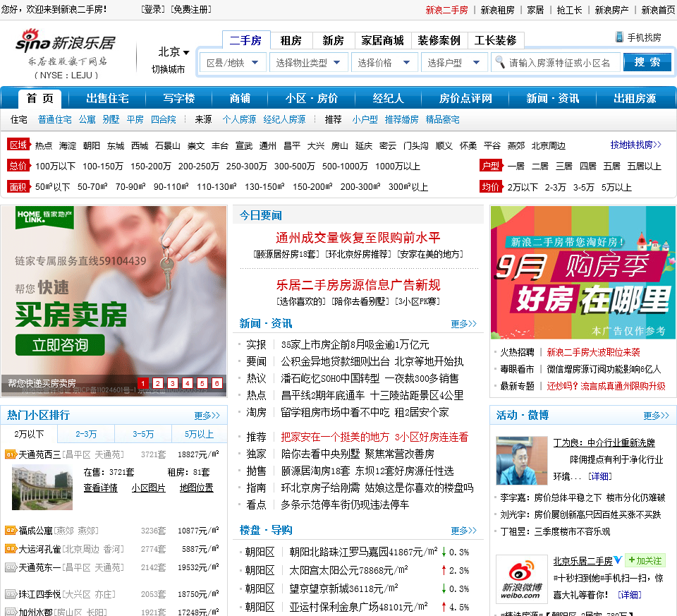Select the red 面积 filter label
Screen dimensions: 677x616
18,186
